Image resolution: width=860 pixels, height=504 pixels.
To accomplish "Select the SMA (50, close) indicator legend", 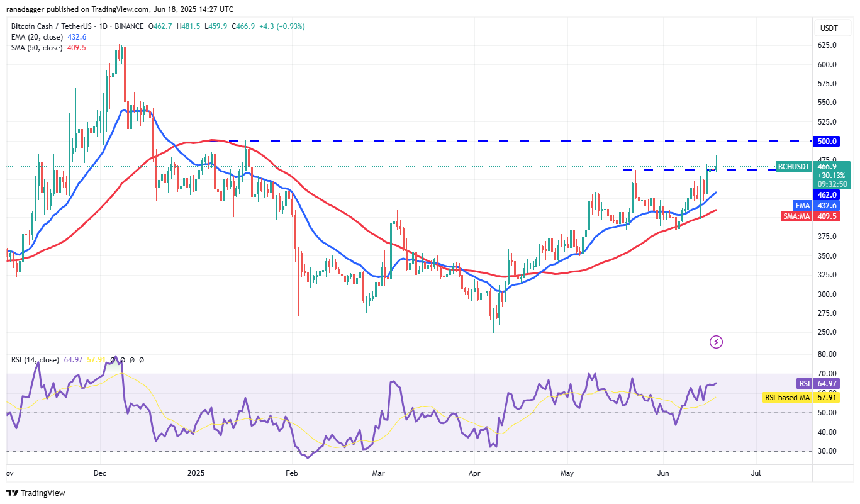I will (36, 48).
